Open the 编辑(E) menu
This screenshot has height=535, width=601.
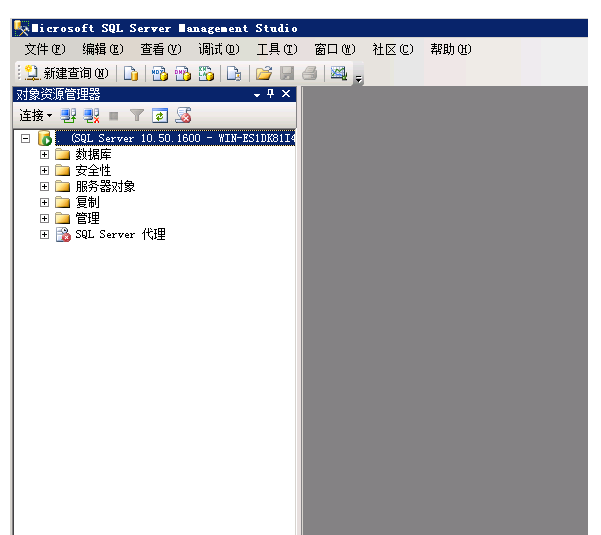click(103, 49)
